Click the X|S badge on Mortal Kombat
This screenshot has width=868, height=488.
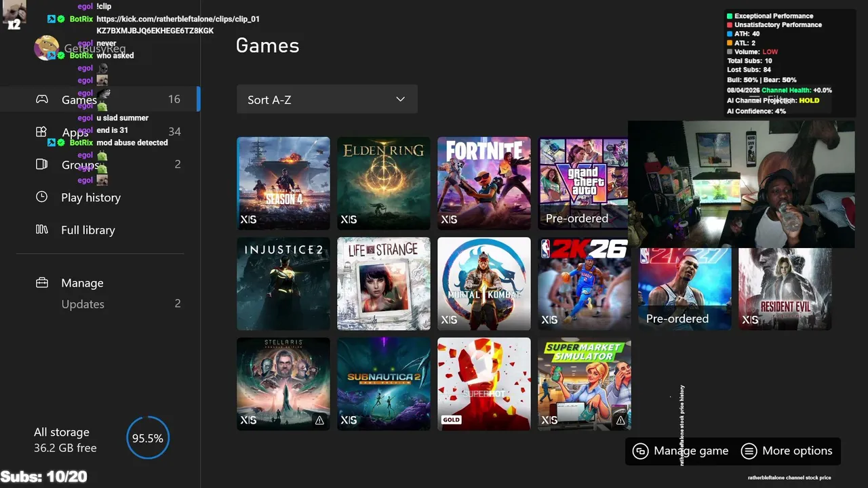click(449, 320)
